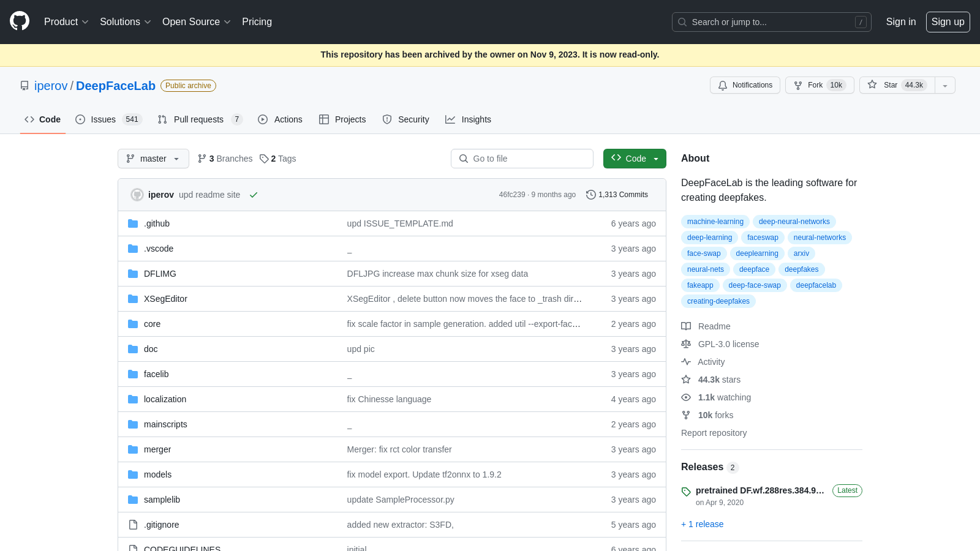This screenshot has height=551, width=980.
Task: Switch to the Issues tab
Action: pos(108,119)
